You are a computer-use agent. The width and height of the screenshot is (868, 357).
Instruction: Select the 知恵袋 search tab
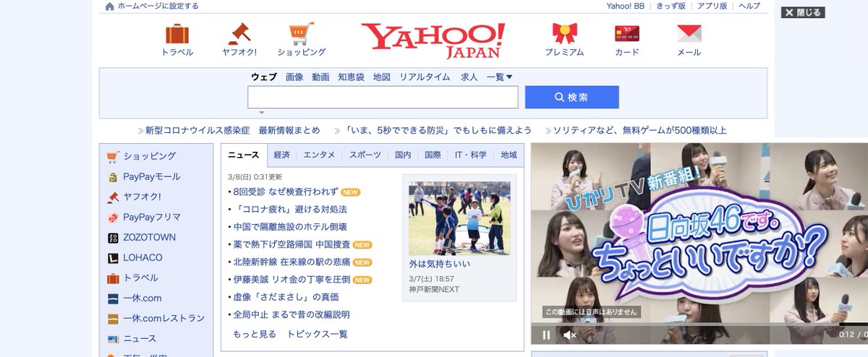pos(352,77)
